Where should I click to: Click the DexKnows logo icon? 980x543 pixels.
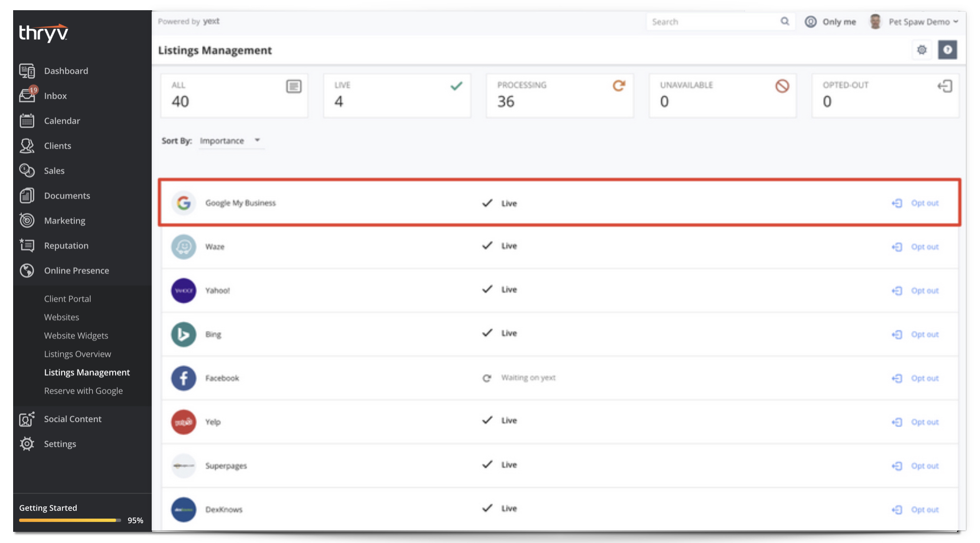point(184,509)
